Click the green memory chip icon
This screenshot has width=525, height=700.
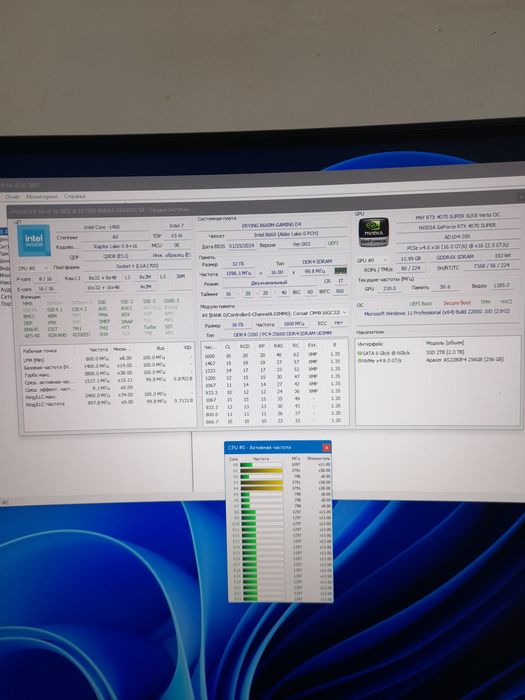click(x=341, y=271)
